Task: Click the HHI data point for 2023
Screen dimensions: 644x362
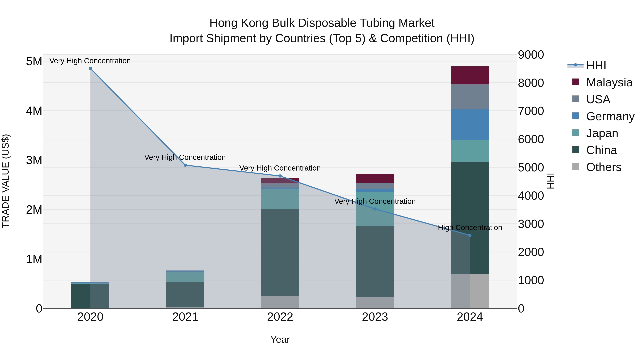Action: (x=375, y=209)
